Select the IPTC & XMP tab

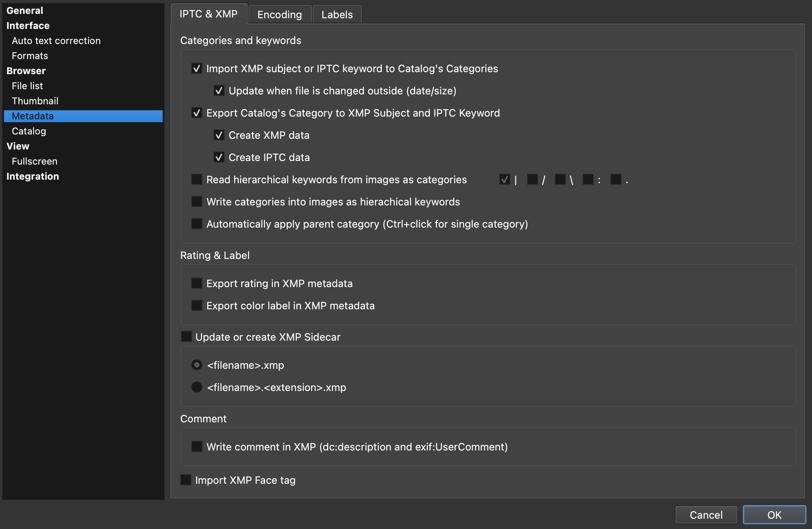[x=208, y=14]
